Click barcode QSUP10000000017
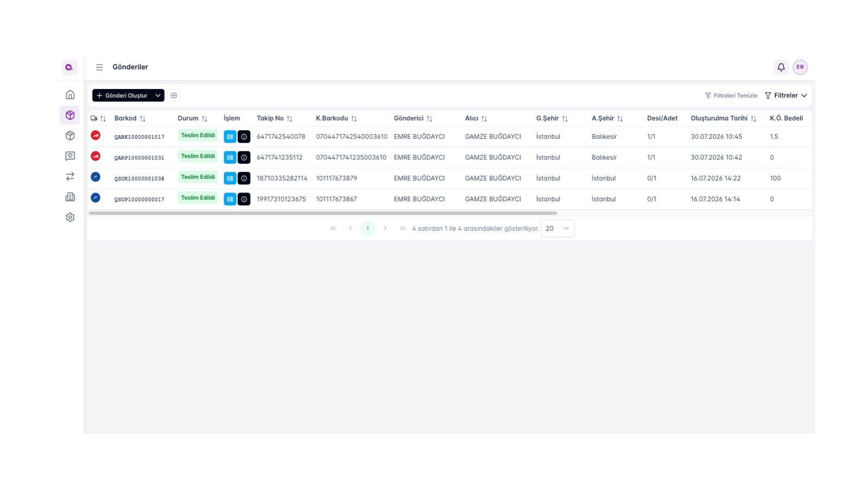868x488 pixels. (x=139, y=200)
